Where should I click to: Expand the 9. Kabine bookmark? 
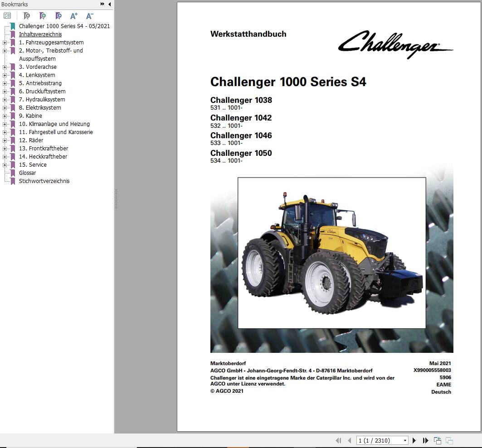pyautogui.click(x=5, y=116)
